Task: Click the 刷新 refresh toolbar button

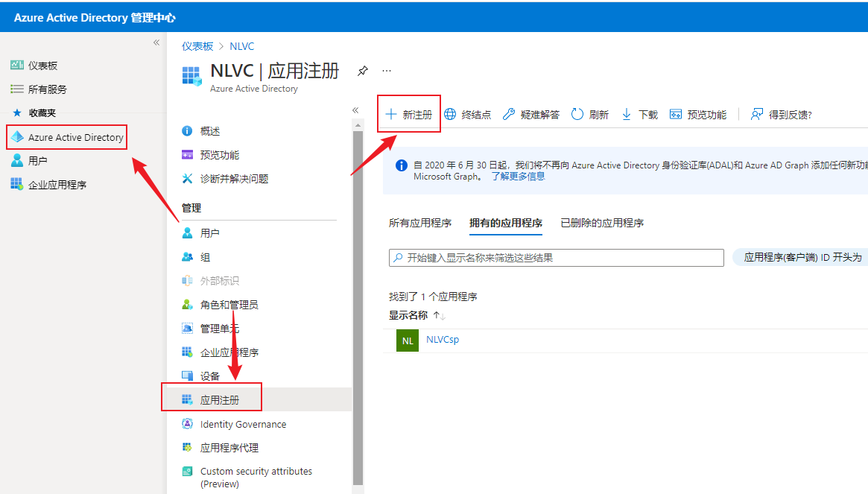Action: (x=589, y=115)
